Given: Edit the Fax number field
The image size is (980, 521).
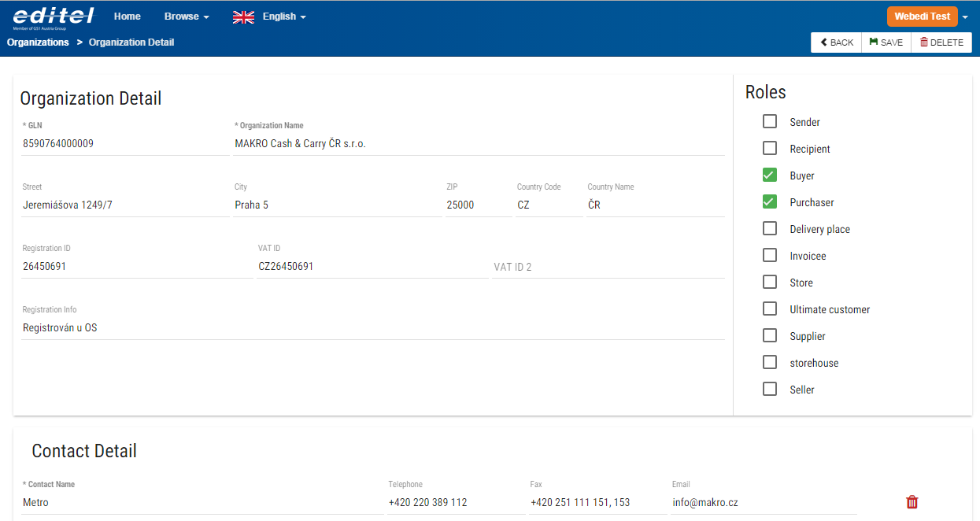Looking at the screenshot, I should [x=597, y=503].
